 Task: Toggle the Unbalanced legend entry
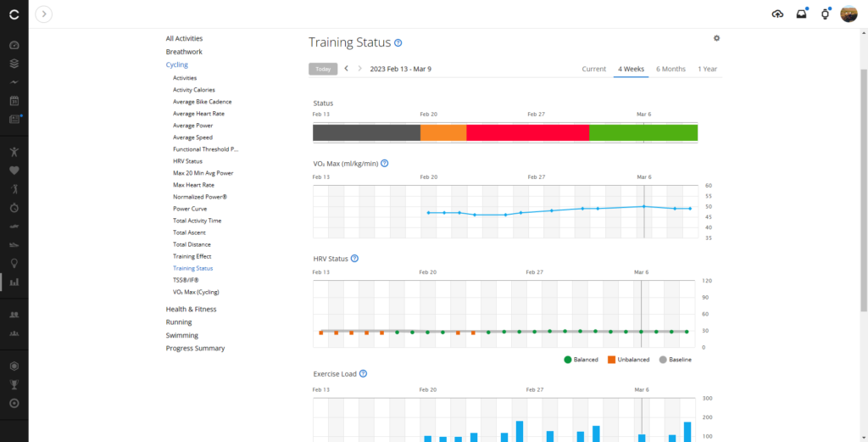(x=629, y=360)
